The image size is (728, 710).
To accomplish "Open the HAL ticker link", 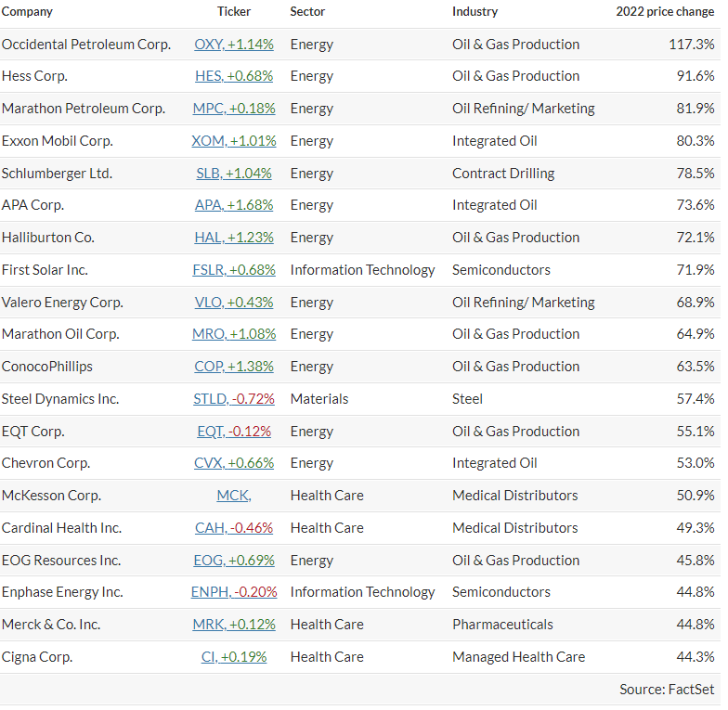I will pos(234,238).
